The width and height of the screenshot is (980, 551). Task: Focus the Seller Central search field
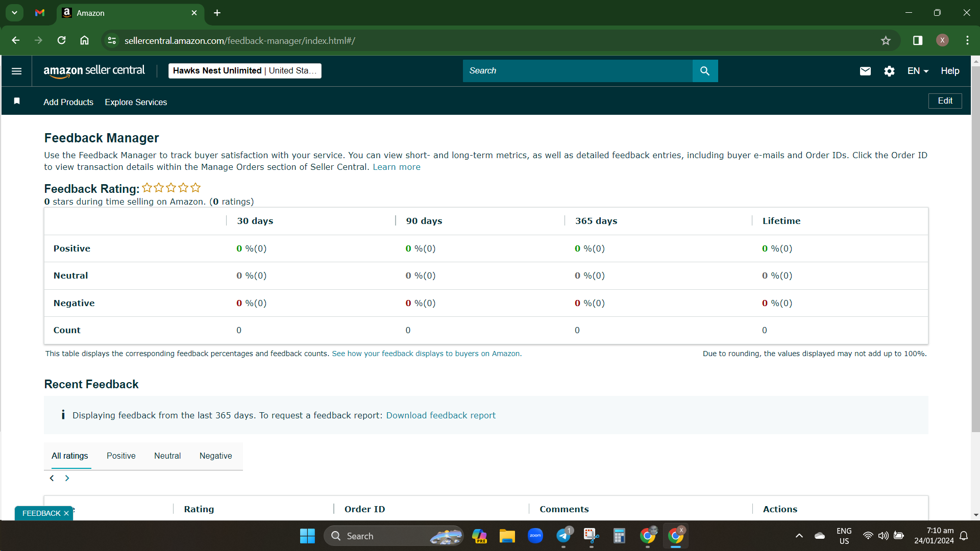577,71
